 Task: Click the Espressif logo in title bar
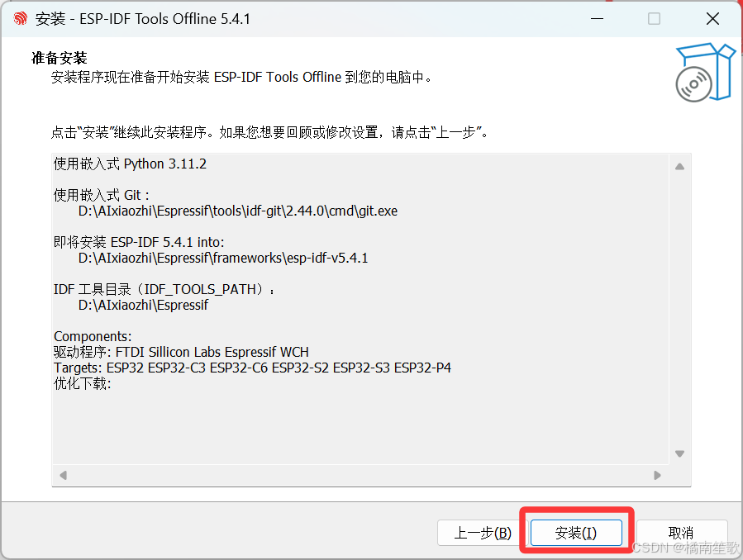(x=21, y=19)
